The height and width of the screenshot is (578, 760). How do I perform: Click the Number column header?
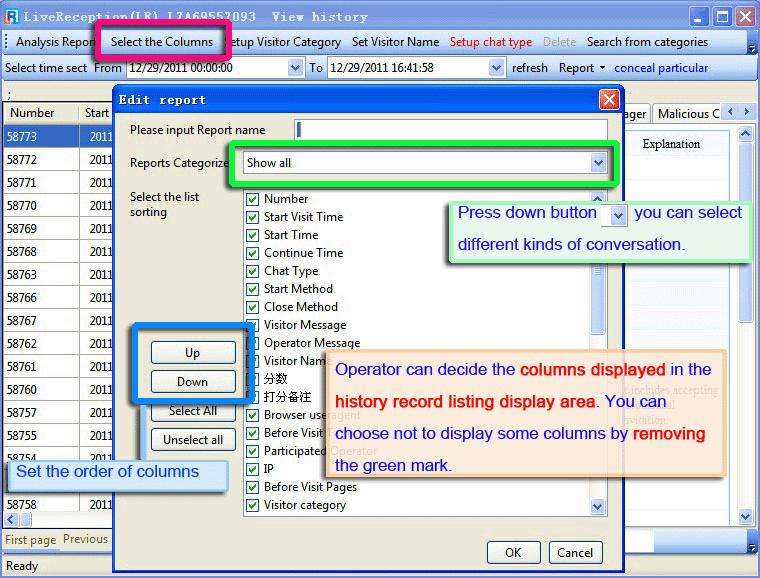(41, 113)
